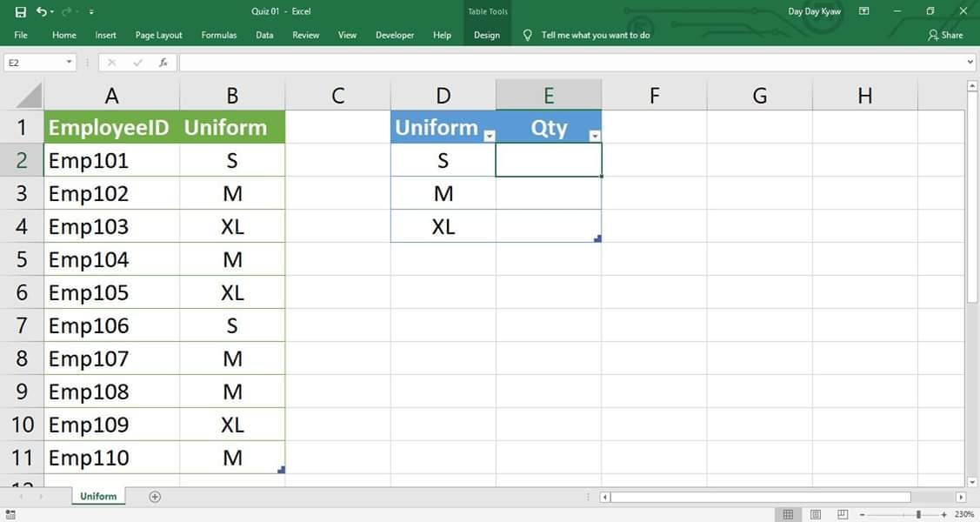Select cell containing Emp106
This screenshot has width=980, height=522.
(111, 325)
